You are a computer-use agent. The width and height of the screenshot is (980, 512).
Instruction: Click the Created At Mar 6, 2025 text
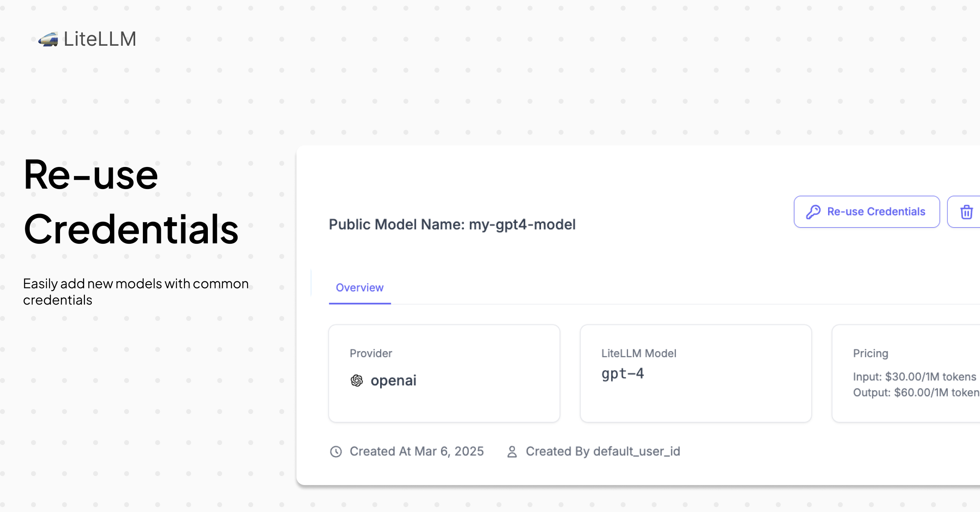pos(416,451)
